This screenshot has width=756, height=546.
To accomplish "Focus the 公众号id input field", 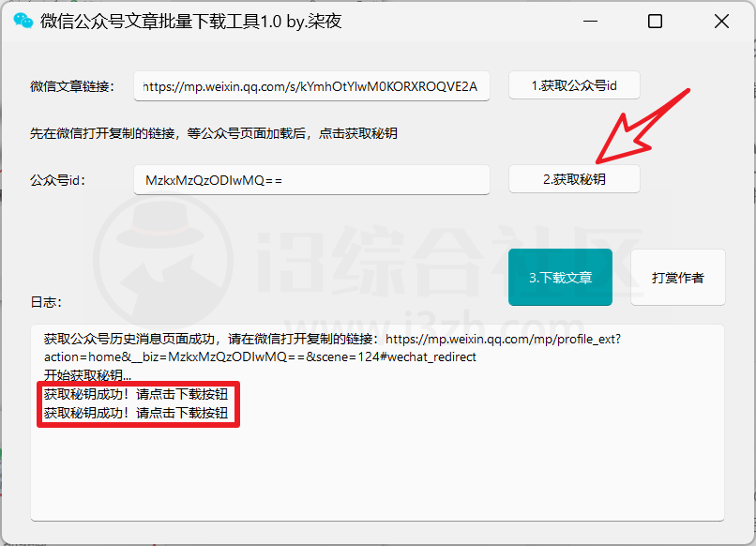I will click(x=311, y=180).
